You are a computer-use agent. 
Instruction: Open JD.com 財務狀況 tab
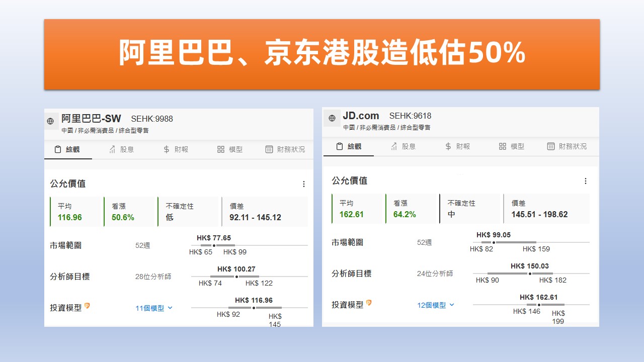(567, 146)
